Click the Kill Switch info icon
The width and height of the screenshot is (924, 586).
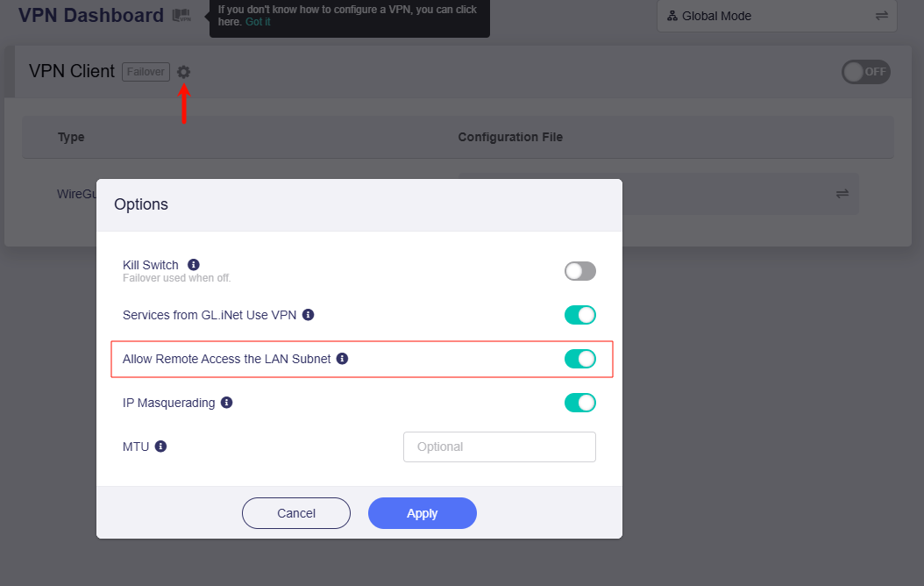pyautogui.click(x=194, y=264)
